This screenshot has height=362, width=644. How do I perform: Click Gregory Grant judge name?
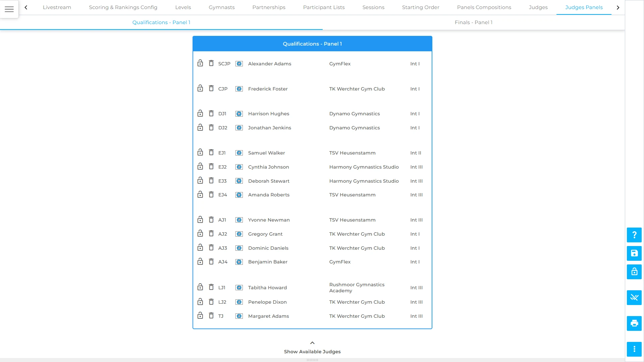265,234
